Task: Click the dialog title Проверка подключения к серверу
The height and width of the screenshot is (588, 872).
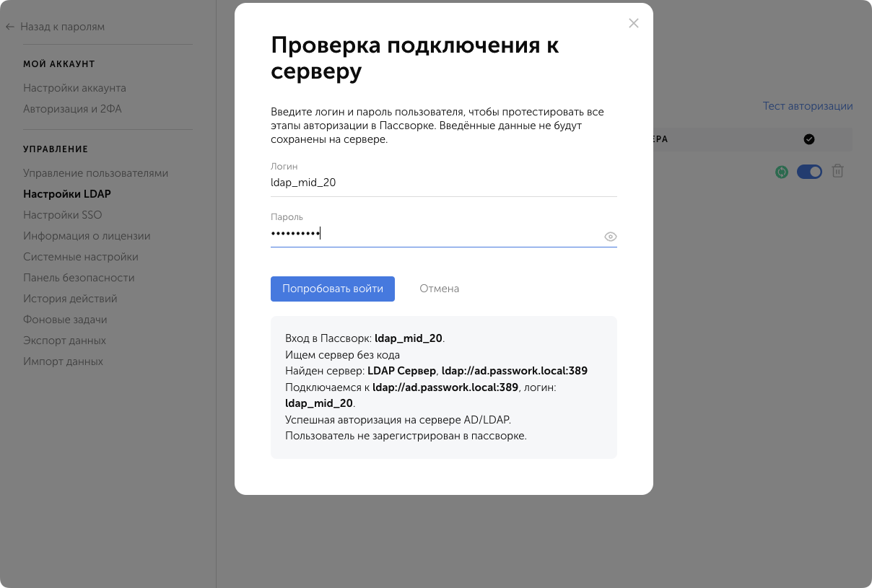Action: point(415,58)
